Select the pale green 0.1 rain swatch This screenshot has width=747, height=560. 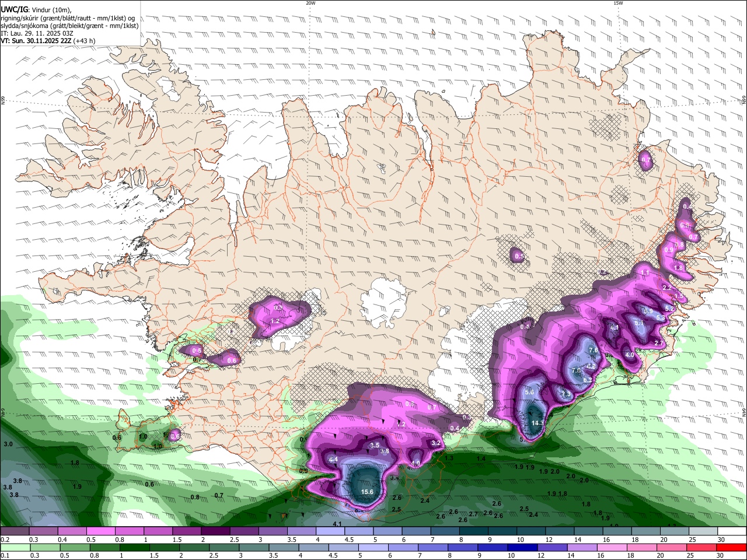15,548
